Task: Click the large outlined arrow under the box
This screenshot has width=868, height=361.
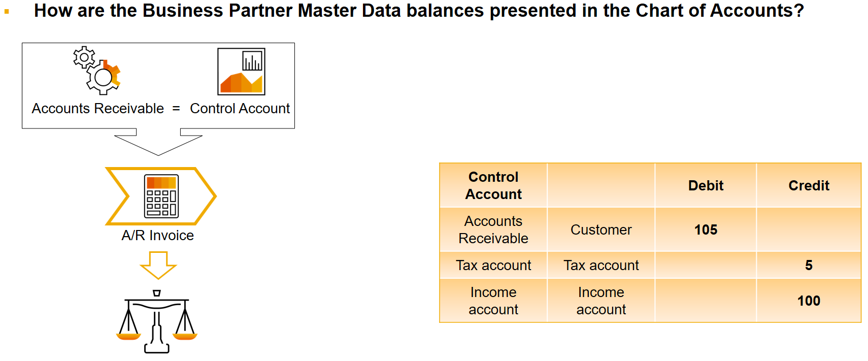Action: click(x=158, y=142)
